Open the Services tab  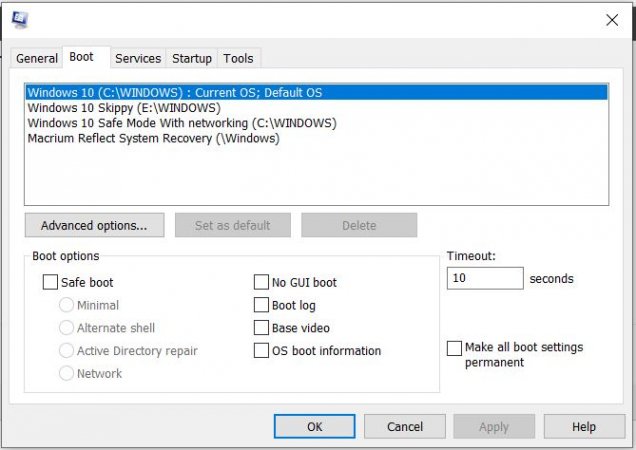point(138,58)
